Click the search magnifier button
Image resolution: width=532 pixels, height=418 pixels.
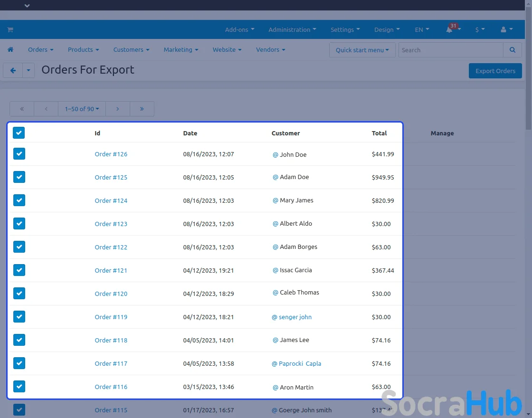click(512, 50)
